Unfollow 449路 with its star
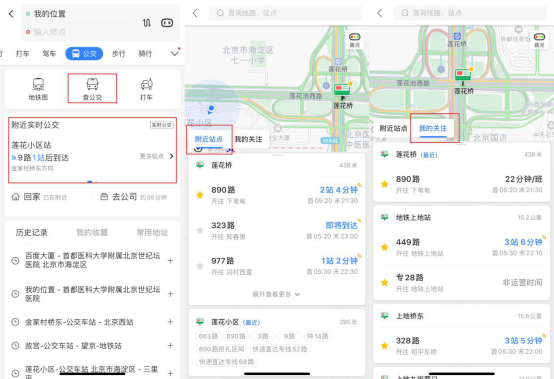The image size is (554, 379). [x=385, y=247]
